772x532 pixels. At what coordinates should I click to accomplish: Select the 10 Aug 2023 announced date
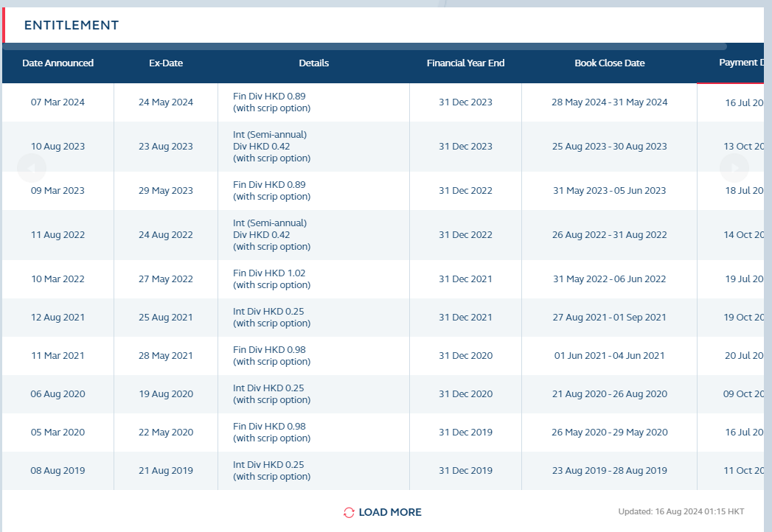point(58,146)
